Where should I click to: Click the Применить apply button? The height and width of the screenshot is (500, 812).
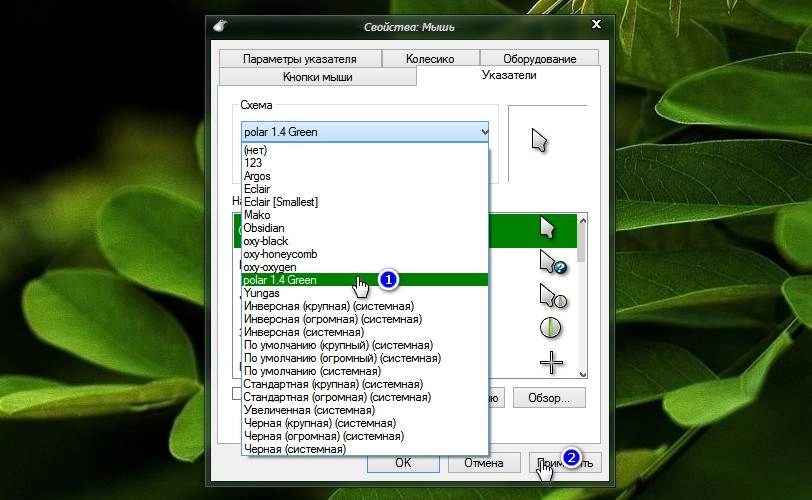click(x=565, y=463)
